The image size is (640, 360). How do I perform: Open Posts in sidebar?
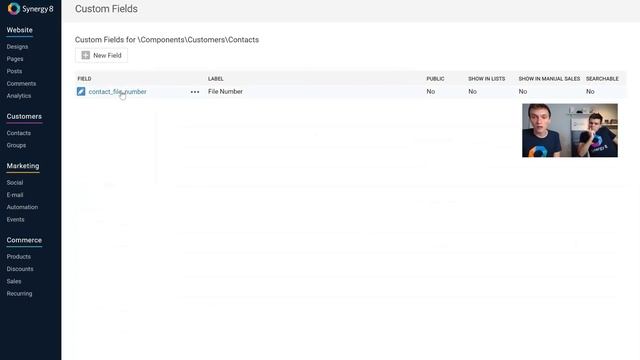[x=14, y=71]
